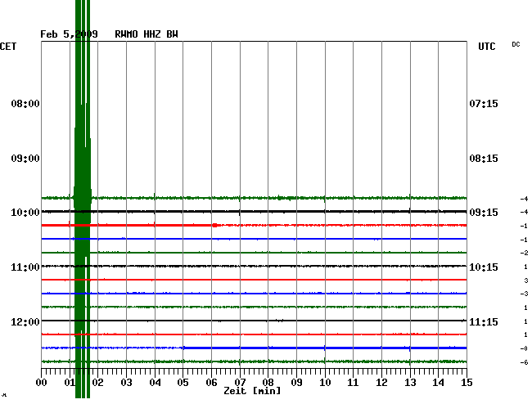The height and width of the screenshot is (404, 532).
Task: Click minute label 15 on time axis
Action: [467, 382]
